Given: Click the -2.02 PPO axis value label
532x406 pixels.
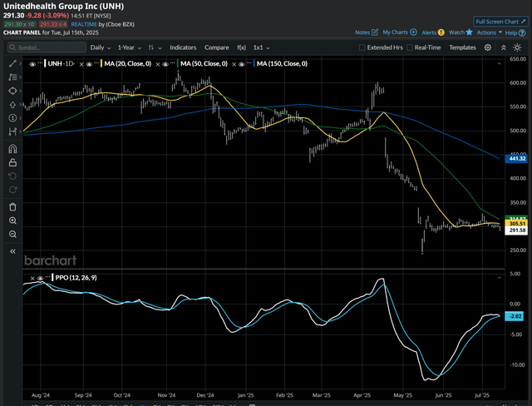Looking at the screenshot, I should pyautogui.click(x=515, y=316).
